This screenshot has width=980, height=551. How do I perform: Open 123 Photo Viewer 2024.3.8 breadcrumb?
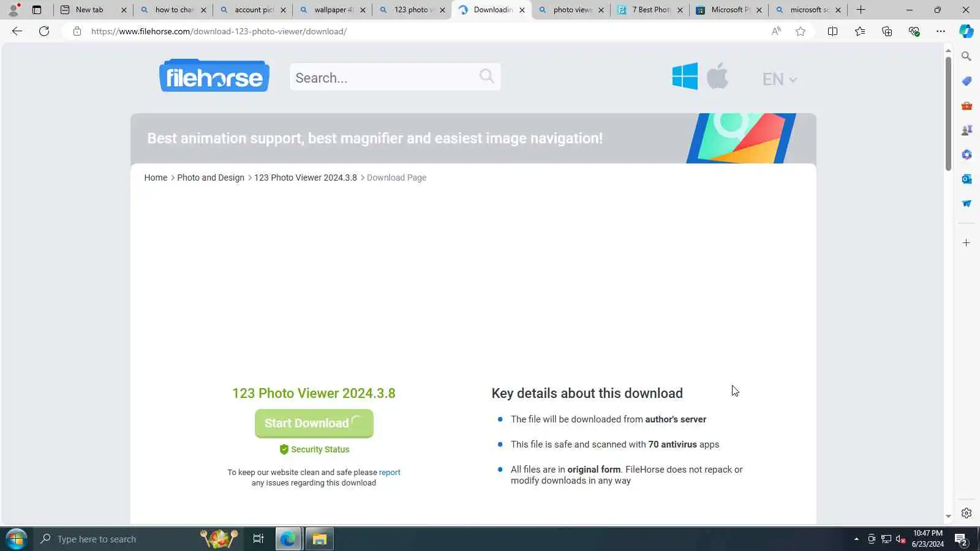[306, 178]
